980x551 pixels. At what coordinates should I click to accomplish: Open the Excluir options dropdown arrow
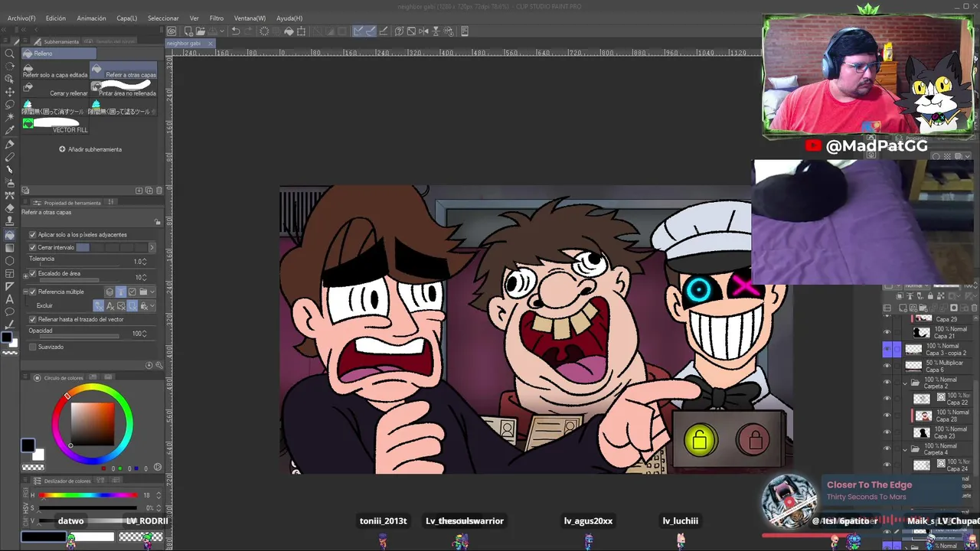(152, 305)
